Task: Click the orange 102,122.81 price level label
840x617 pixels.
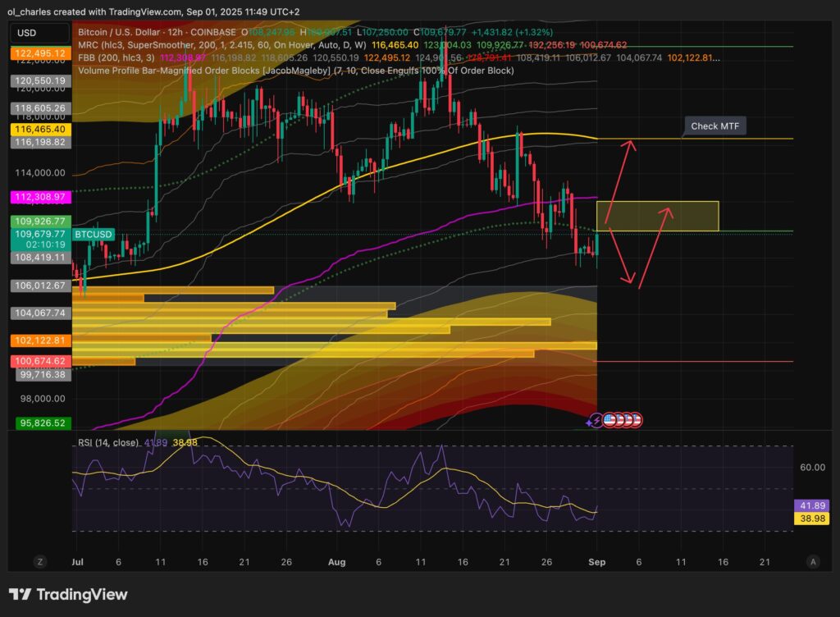Action: tap(40, 340)
